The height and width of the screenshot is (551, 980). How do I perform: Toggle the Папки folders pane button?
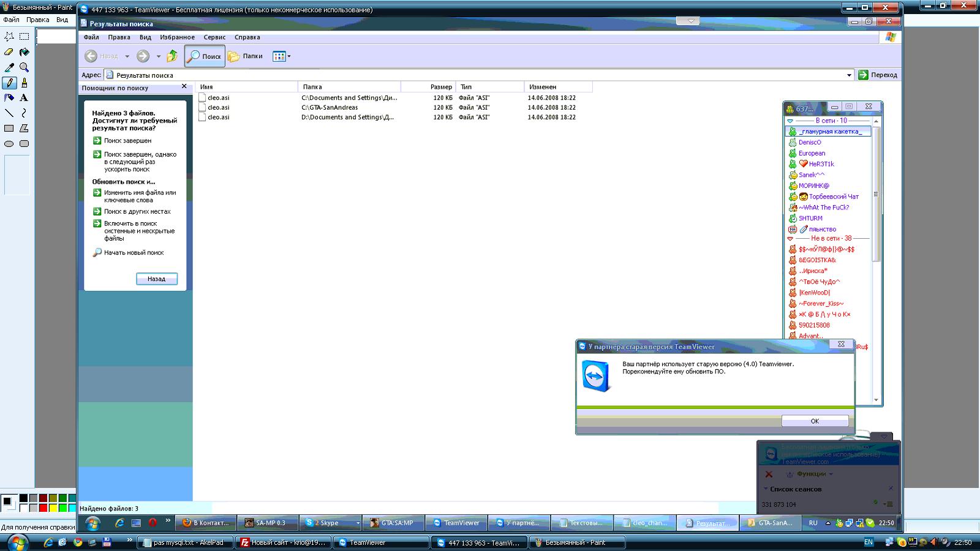pos(245,56)
